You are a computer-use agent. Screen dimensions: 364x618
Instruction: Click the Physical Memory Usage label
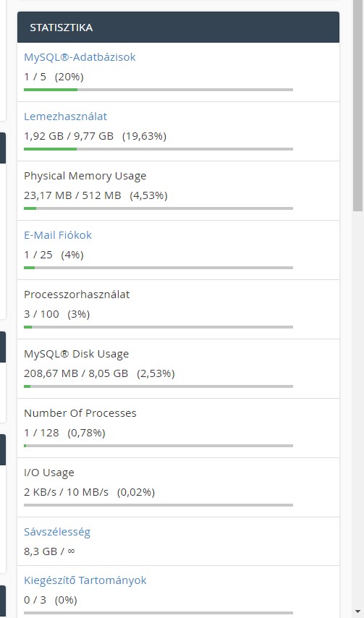tap(85, 176)
